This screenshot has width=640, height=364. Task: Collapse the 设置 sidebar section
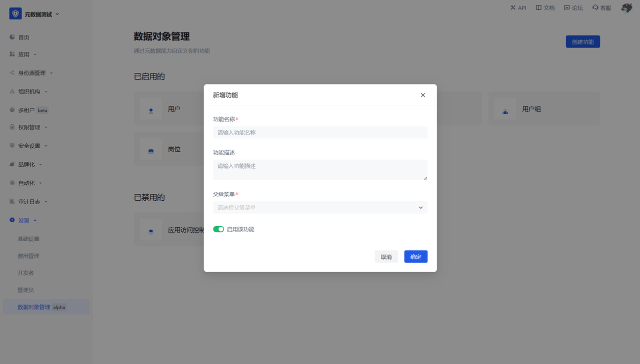tap(24, 220)
